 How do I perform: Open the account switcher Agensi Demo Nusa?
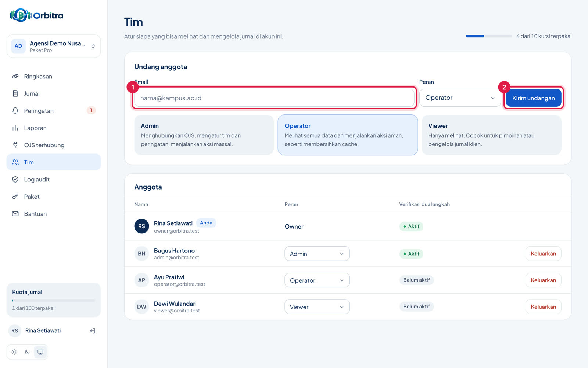(54, 46)
